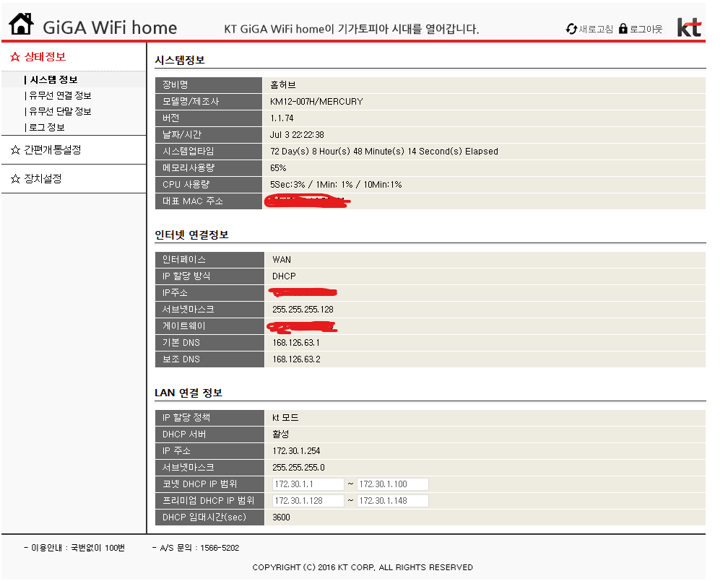Click the GiGA WiFi home title
This screenshot has height=581, width=728.
[110, 28]
